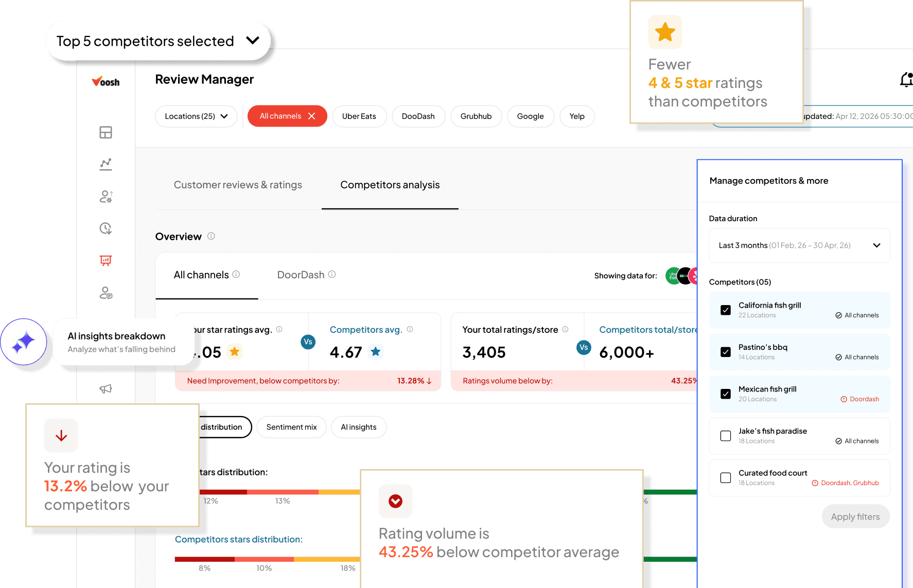Click the info icon beside Overview

tap(211, 236)
